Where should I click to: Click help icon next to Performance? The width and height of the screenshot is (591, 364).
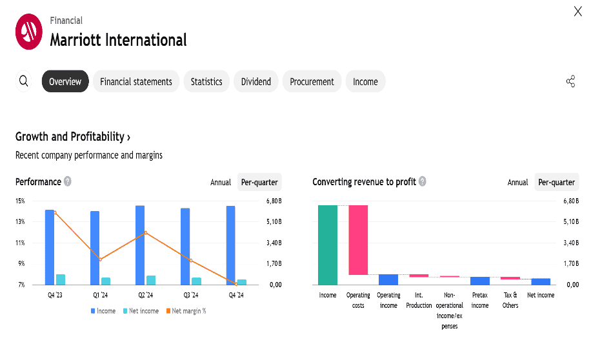68,182
